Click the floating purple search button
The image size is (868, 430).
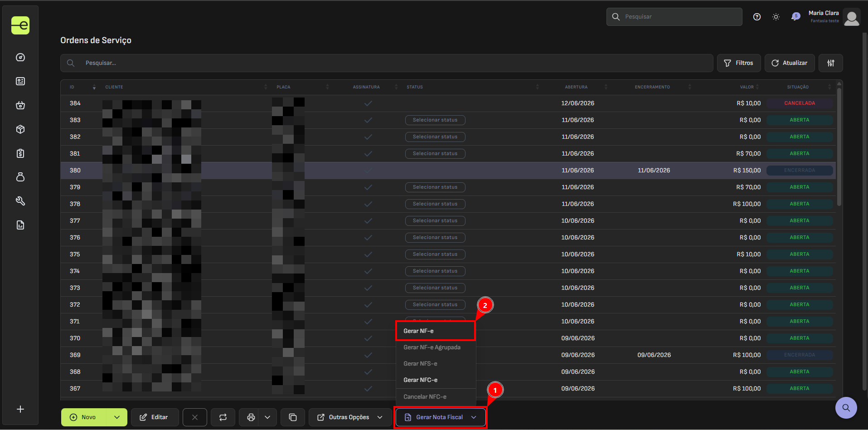(846, 408)
